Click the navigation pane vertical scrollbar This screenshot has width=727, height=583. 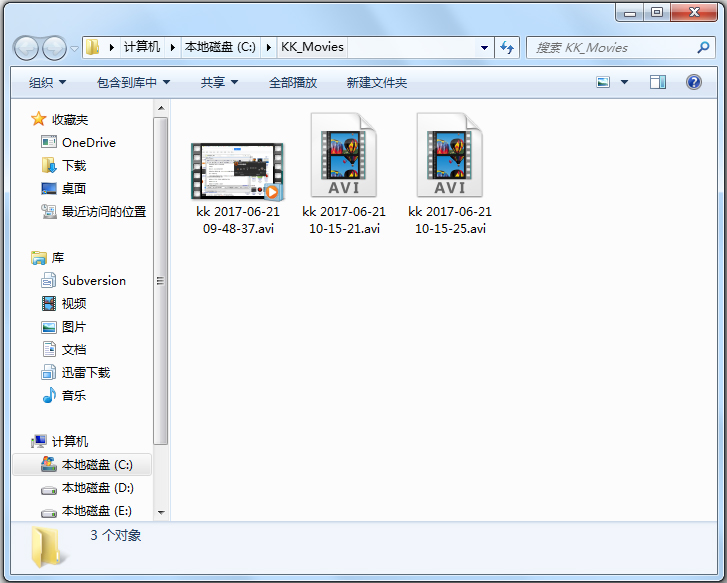(x=160, y=280)
